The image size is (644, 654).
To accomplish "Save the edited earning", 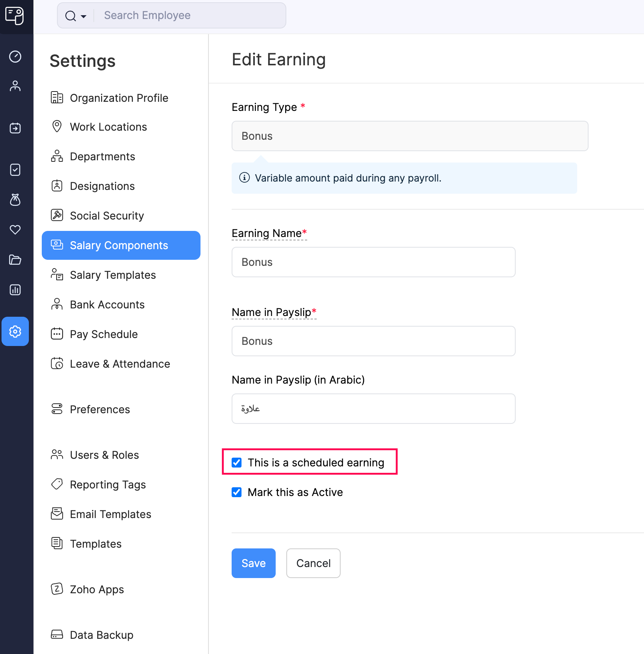I will click(253, 563).
